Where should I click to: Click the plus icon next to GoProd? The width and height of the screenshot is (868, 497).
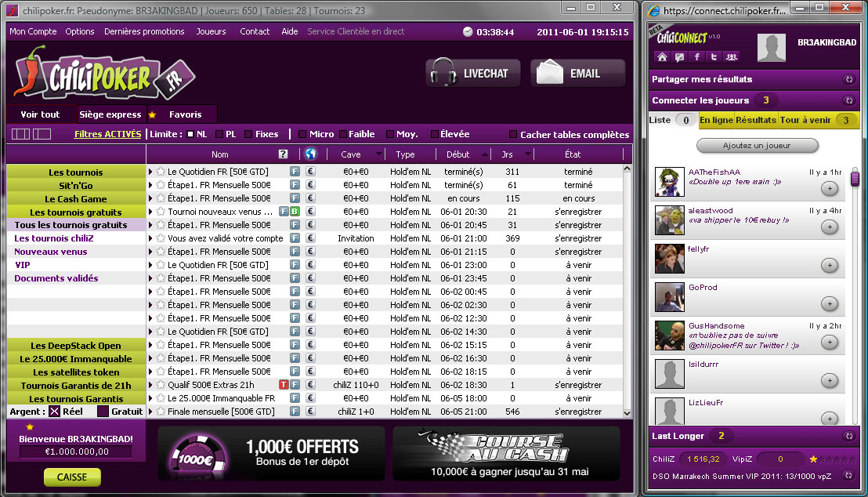click(830, 303)
